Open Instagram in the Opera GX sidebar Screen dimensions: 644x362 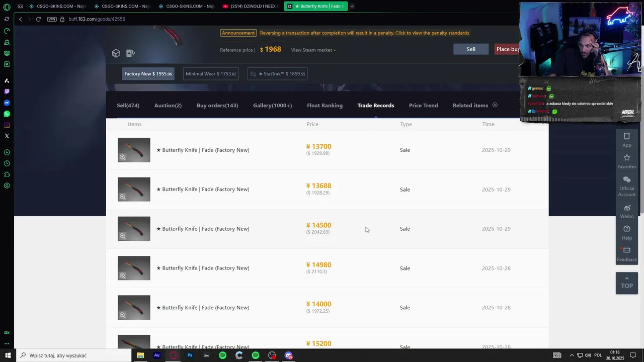(7, 125)
